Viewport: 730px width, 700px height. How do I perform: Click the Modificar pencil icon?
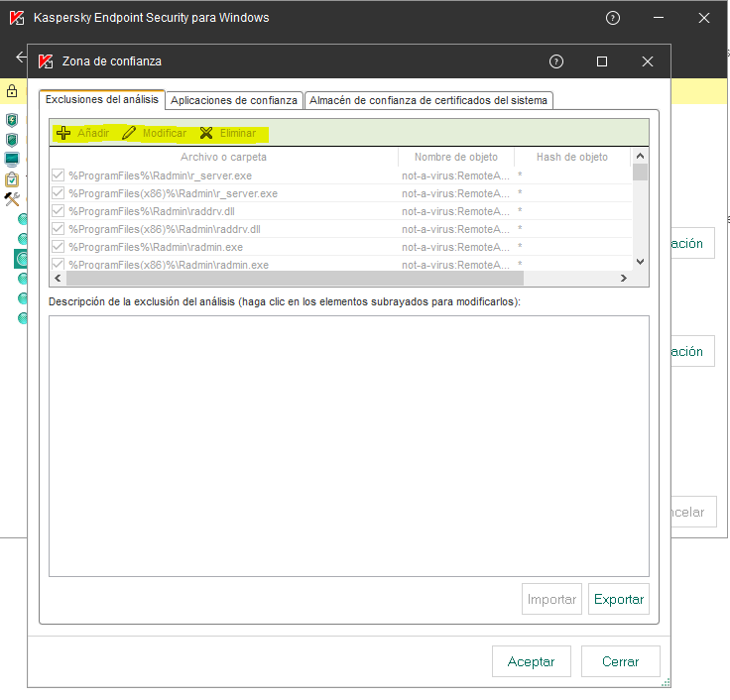click(x=129, y=133)
